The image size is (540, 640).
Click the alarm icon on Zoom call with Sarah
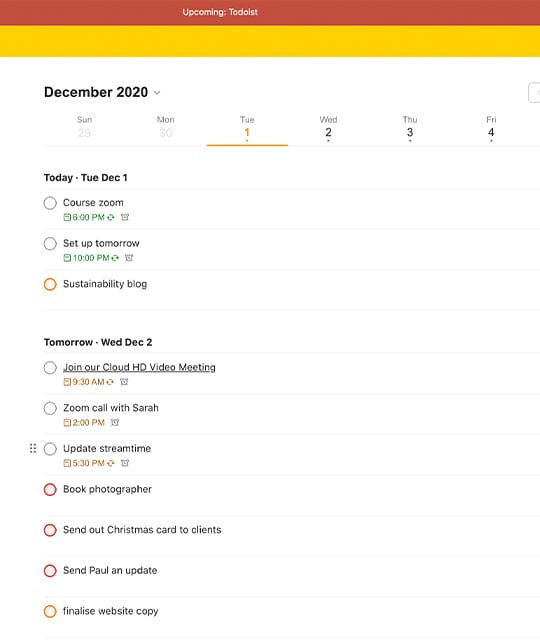point(115,422)
